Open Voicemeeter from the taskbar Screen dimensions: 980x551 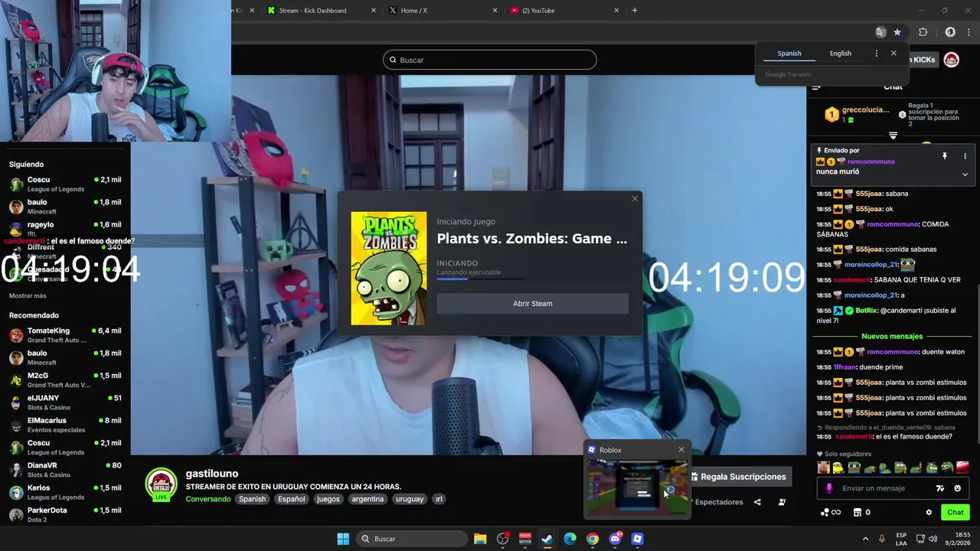tap(525, 539)
